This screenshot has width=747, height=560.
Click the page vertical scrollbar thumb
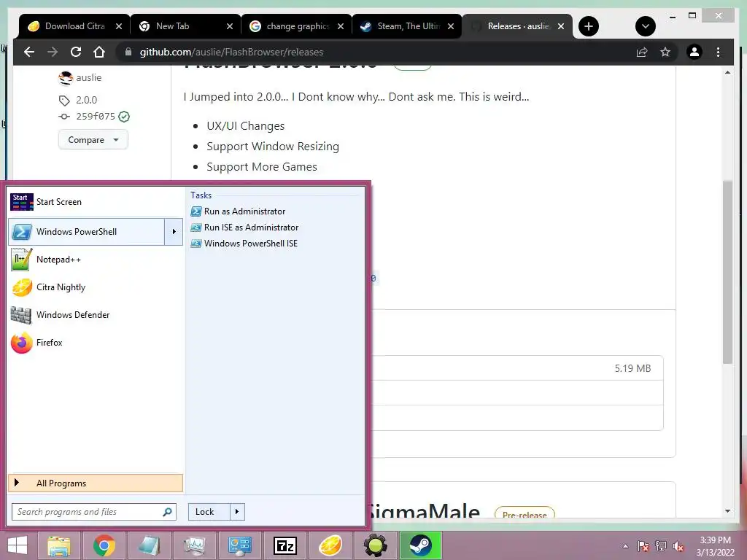(x=727, y=271)
